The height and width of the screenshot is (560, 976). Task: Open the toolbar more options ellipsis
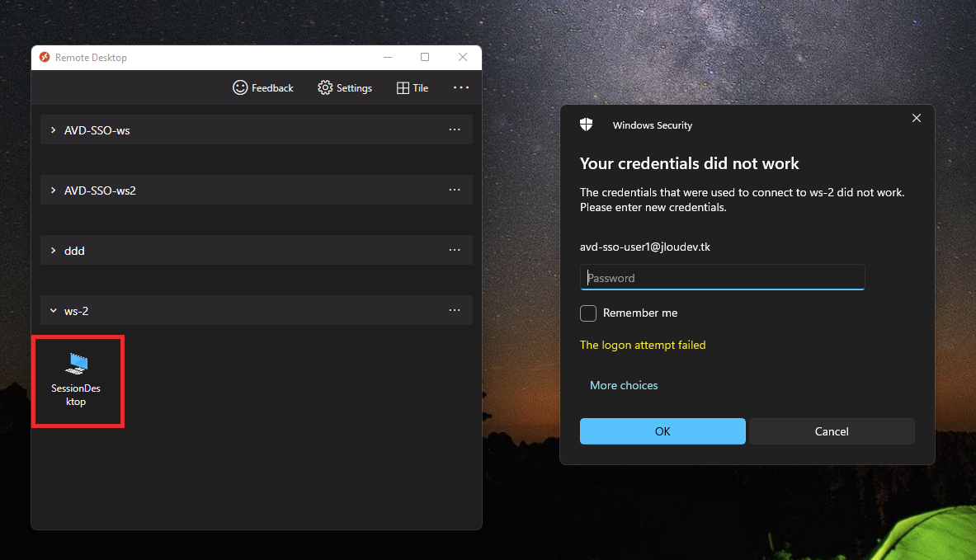tap(461, 87)
